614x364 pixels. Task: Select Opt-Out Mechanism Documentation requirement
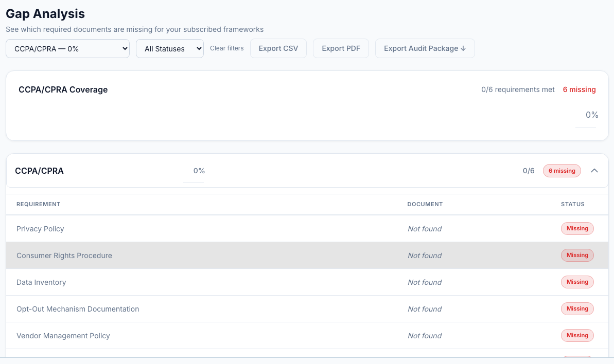pos(307,309)
